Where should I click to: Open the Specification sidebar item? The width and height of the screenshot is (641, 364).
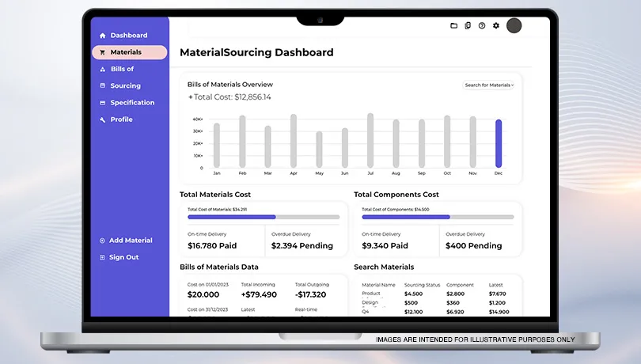[x=132, y=103]
